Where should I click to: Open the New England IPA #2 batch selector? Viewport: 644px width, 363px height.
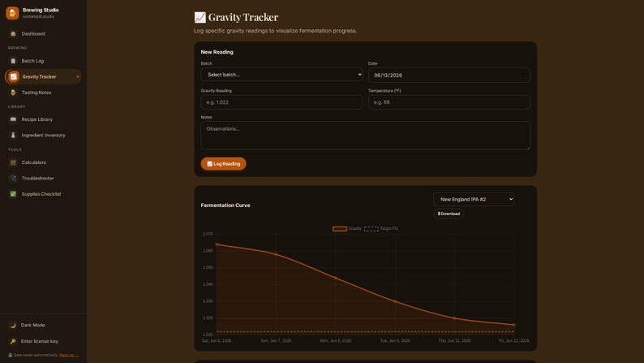tap(474, 200)
